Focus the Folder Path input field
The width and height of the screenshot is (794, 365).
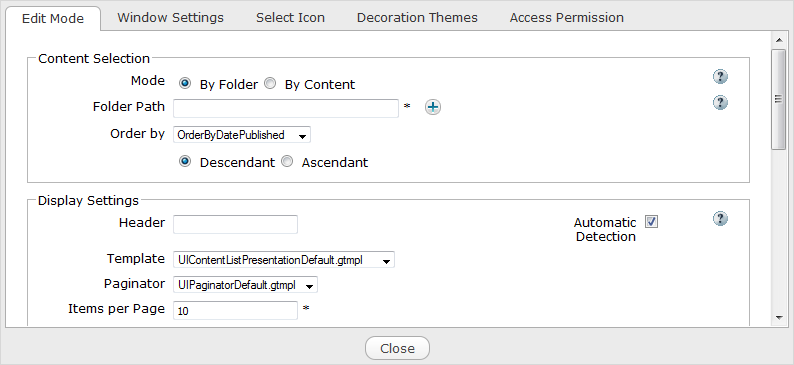[x=286, y=108]
